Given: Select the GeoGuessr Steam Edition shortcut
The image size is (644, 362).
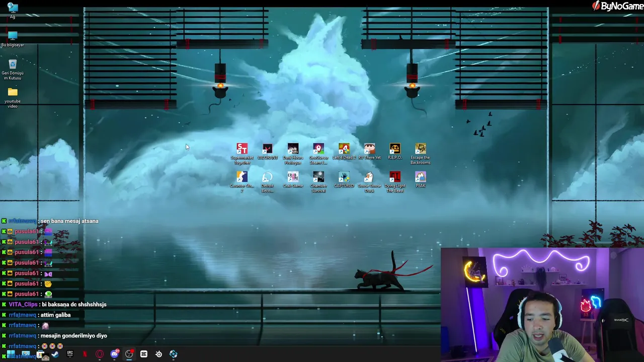Looking at the screenshot, I should point(318,154).
